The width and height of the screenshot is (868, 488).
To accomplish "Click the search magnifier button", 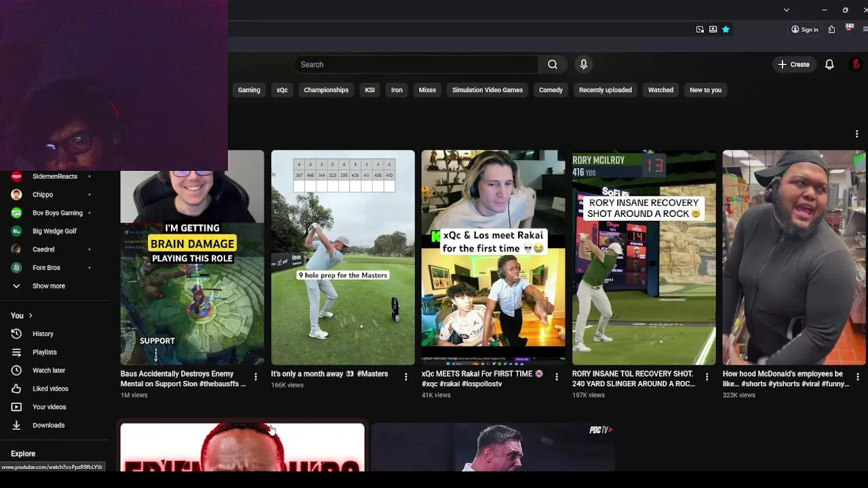I will [x=553, y=64].
